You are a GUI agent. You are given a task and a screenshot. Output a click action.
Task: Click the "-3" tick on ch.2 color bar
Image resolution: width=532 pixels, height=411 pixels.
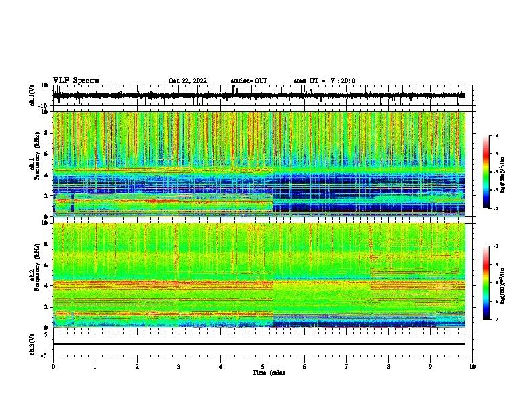(496, 246)
